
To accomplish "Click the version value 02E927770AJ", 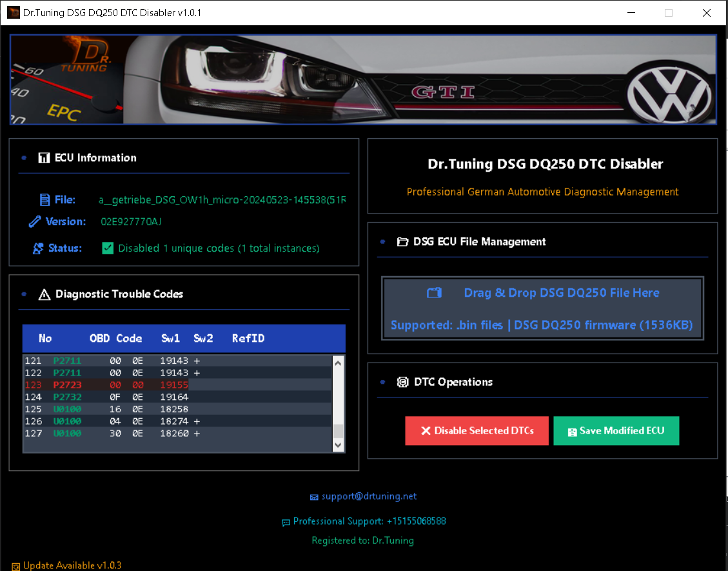I will (x=132, y=221).
